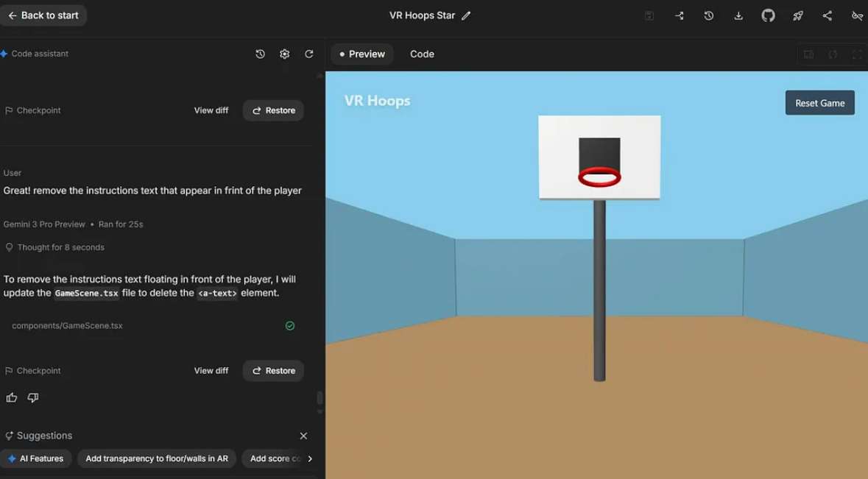Click the Reset Game button in preview

point(819,102)
